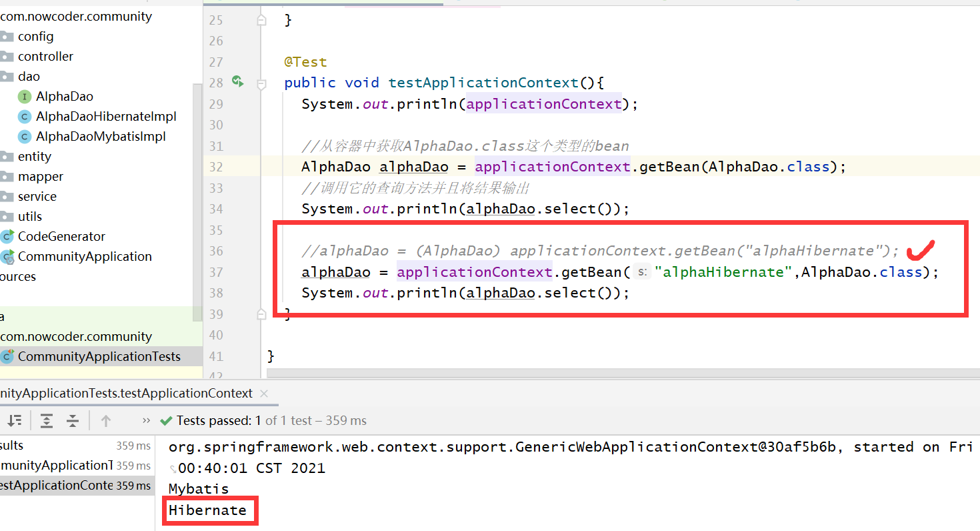Select the munityApplicationT test class row

(77, 466)
